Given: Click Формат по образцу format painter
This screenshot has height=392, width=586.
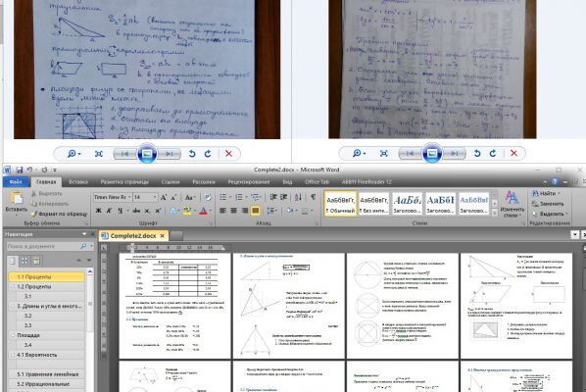Looking at the screenshot, I should (60, 214).
